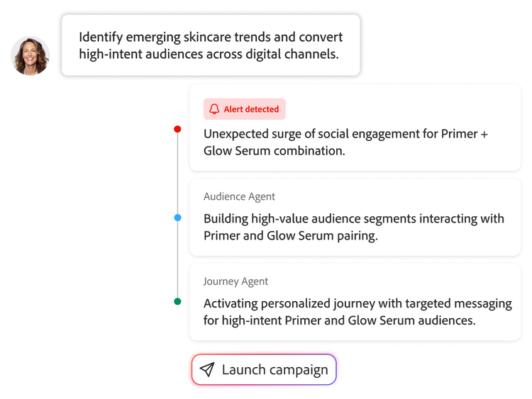
Task: Select the red alert timeline dot
Action: (177, 129)
